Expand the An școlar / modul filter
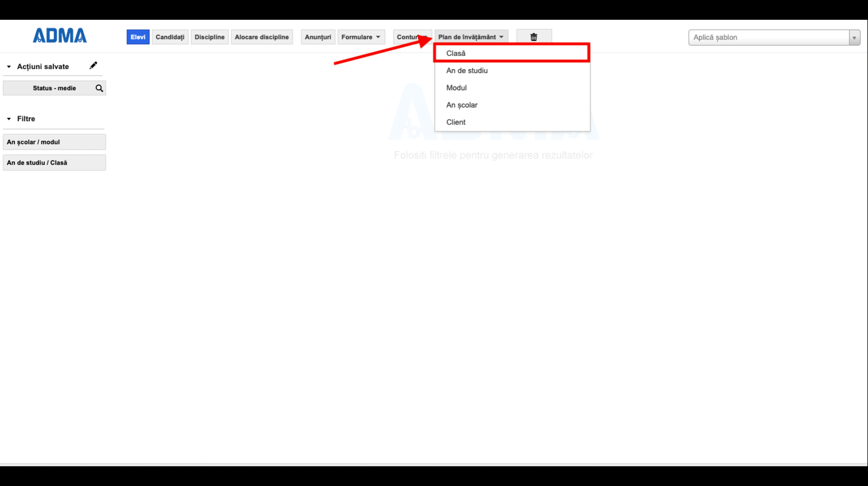 tap(54, 142)
